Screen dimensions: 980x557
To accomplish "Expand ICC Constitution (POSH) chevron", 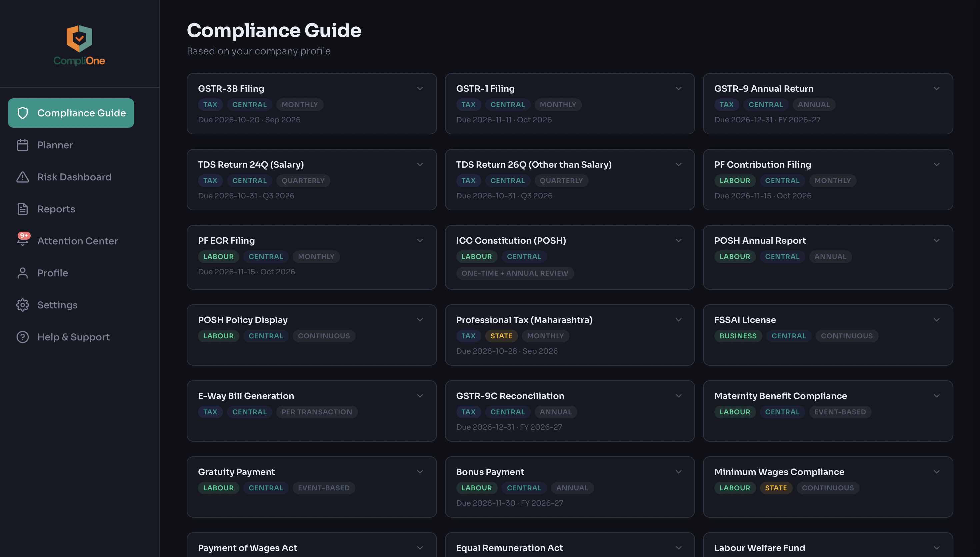I will coord(678,240).
